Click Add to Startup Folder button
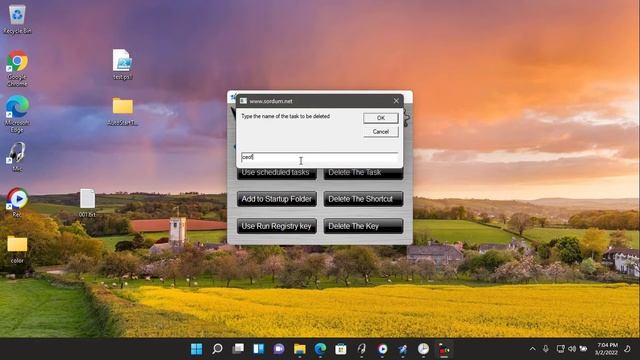The width and height of the screenshot is (640, 360). (x=277, y=199)
